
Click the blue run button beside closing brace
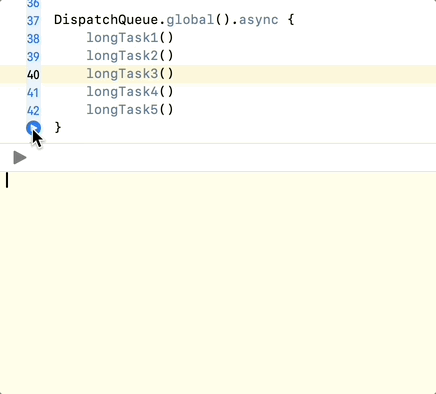33,128
